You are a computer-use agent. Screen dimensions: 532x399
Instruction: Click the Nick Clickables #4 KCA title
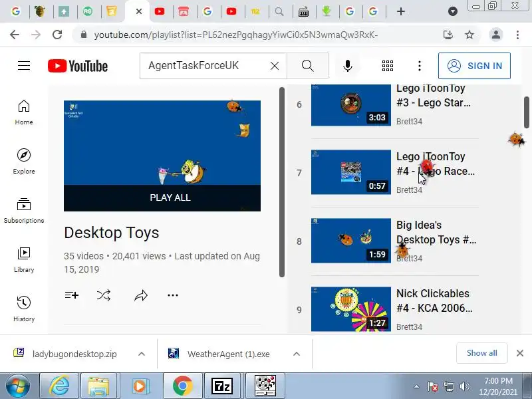(x=434, y=301)
